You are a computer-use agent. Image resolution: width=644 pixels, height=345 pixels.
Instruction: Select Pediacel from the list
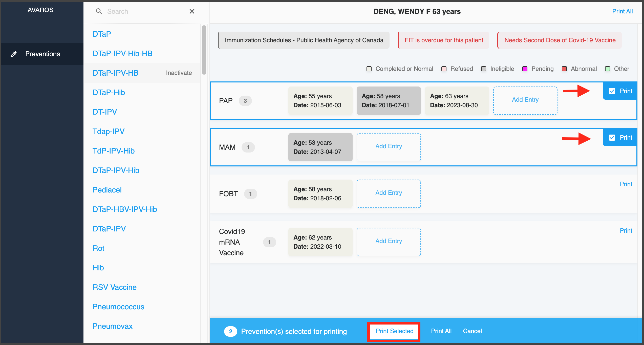(x=107, y=190)
